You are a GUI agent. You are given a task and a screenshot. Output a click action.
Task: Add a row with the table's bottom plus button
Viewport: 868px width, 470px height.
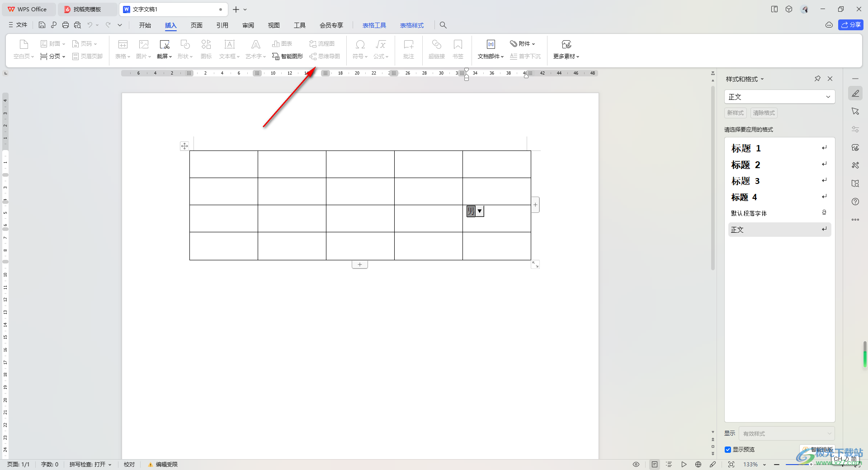[360, 265]
